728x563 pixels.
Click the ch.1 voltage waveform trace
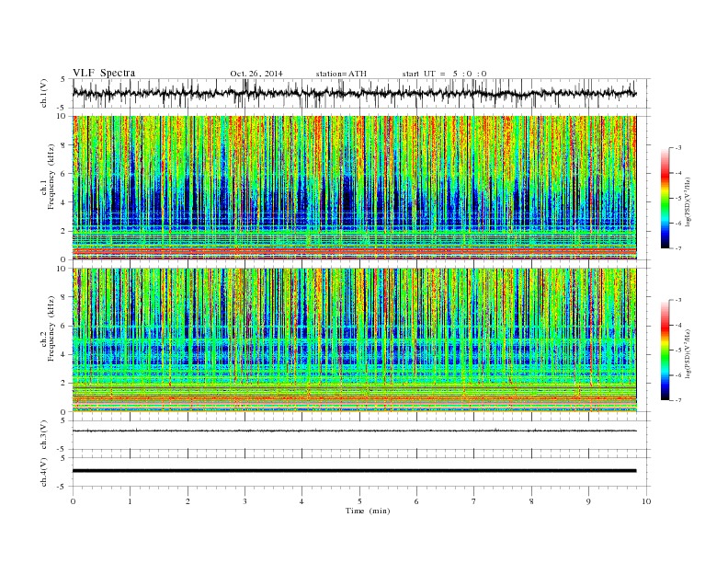click(x=355, y=93)
